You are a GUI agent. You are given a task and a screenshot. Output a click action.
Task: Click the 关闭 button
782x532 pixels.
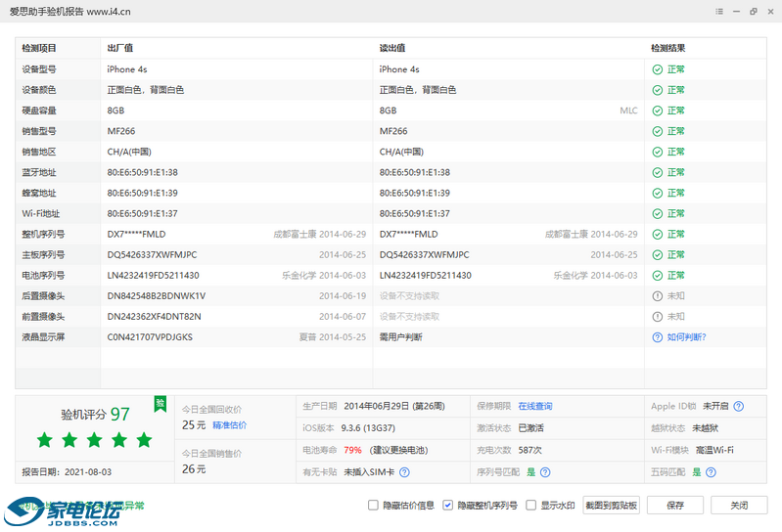coord(739,505)
